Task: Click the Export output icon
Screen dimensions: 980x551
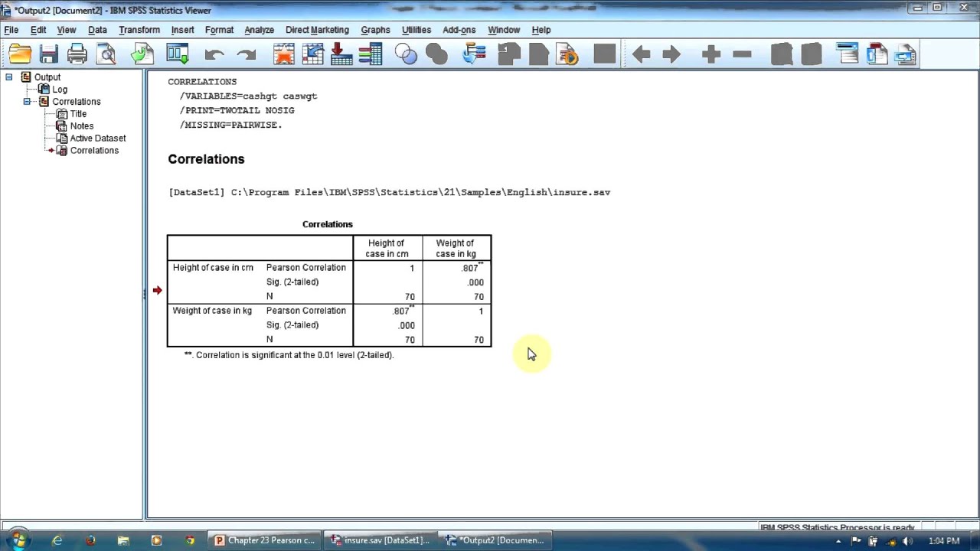Action: 142,54
